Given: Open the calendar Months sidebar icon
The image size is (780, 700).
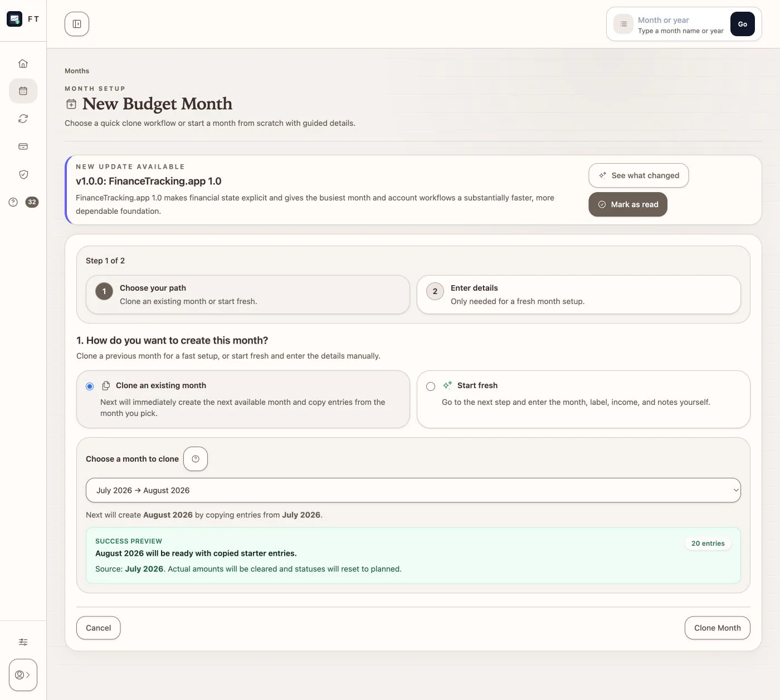Looking at the screenshot, I should coord(23,91).
